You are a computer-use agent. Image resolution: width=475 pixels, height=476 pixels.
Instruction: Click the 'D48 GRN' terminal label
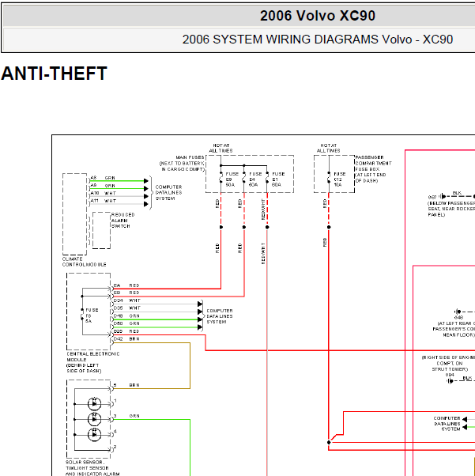[126, 316]
